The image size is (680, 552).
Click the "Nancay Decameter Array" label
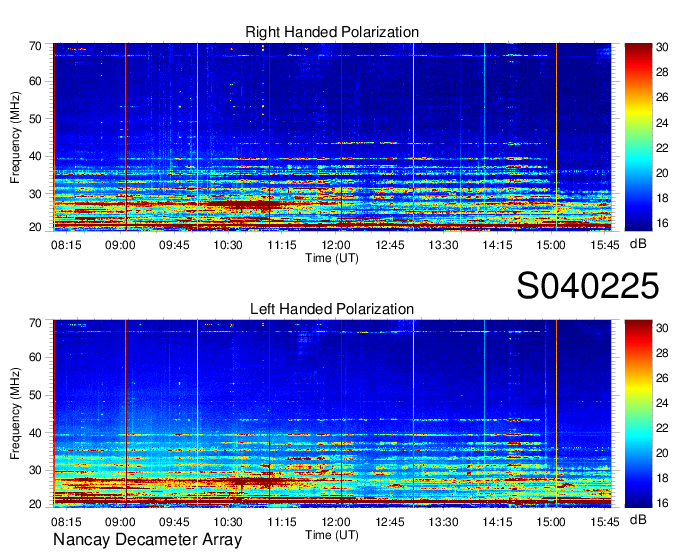tap(147, 539)
